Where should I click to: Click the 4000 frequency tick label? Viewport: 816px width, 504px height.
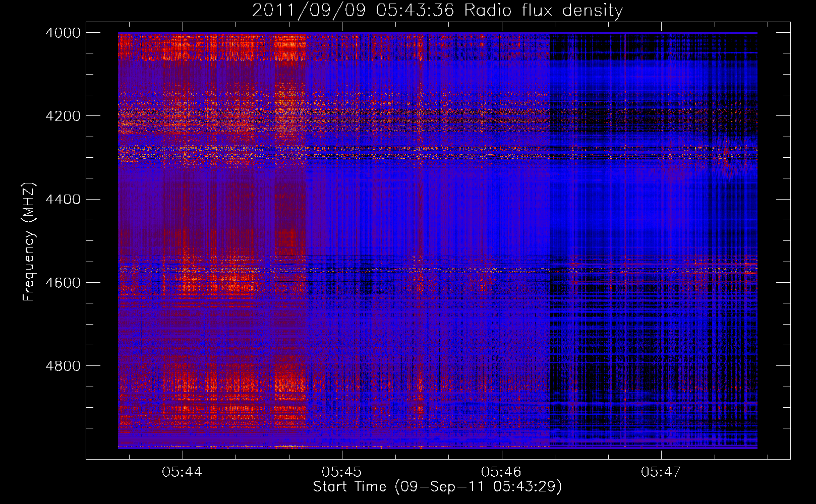click(x=63, y=33)
